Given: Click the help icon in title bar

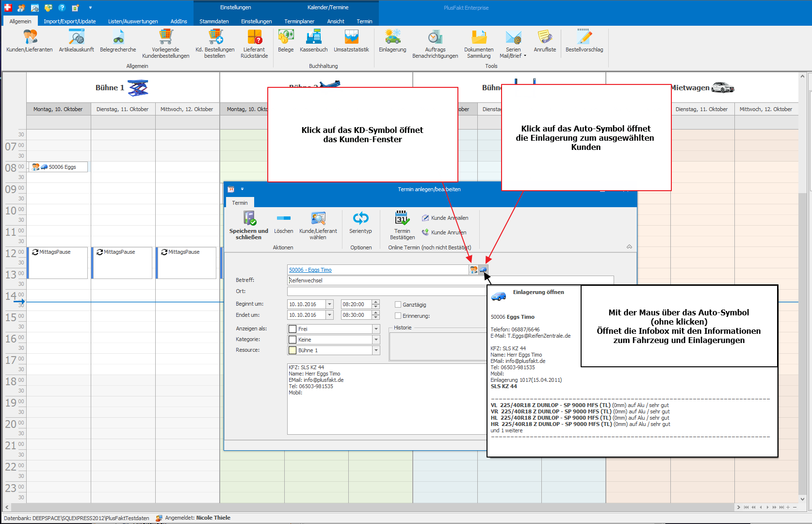Looking at the screenshot, I should [62, 8].
